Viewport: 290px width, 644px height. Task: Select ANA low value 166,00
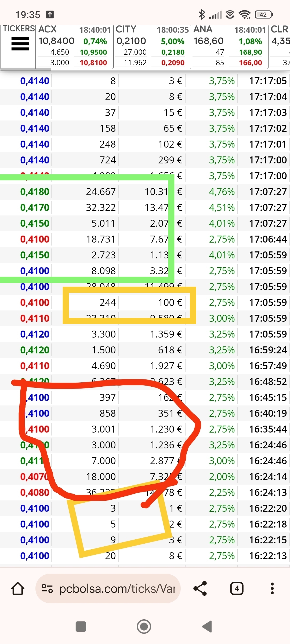[251, 63]
